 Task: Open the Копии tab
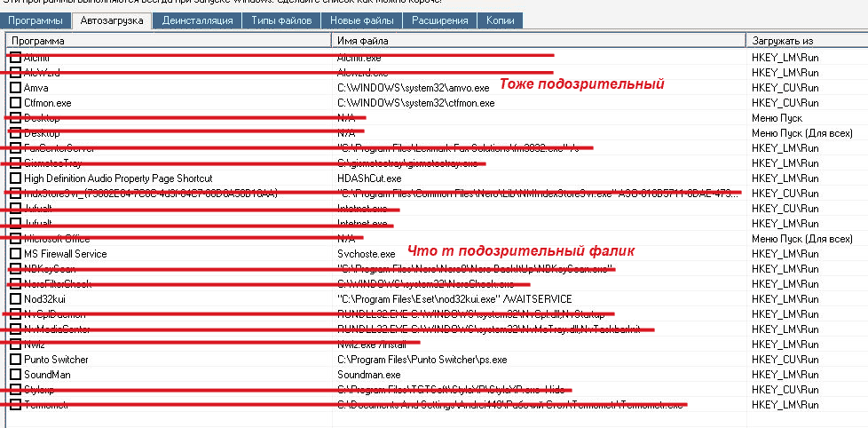point(500,20)
